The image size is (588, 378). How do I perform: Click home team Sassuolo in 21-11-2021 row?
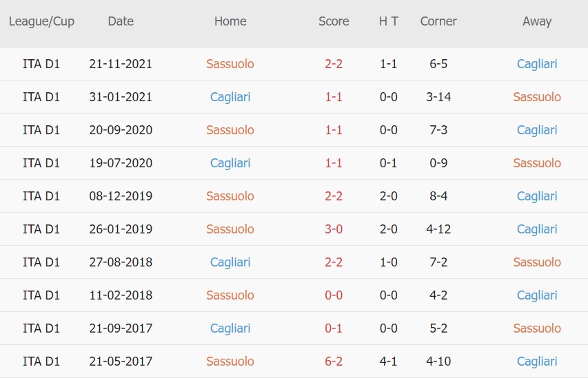point(230,64)
